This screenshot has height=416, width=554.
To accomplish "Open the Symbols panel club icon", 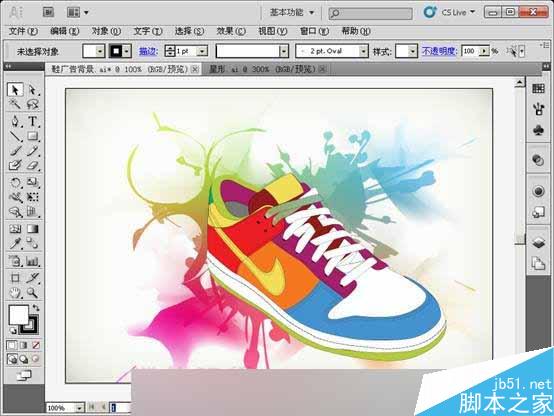I will (x=538, y=131).
